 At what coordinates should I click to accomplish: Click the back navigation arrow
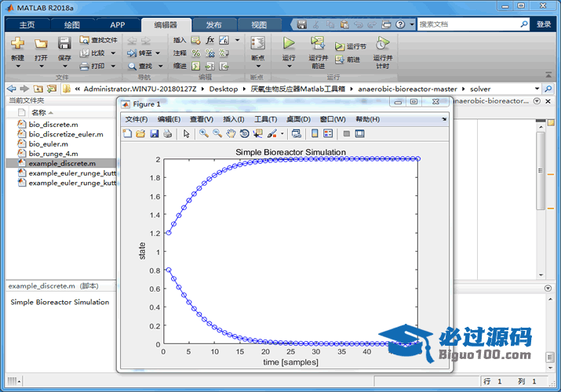point(12,89)
